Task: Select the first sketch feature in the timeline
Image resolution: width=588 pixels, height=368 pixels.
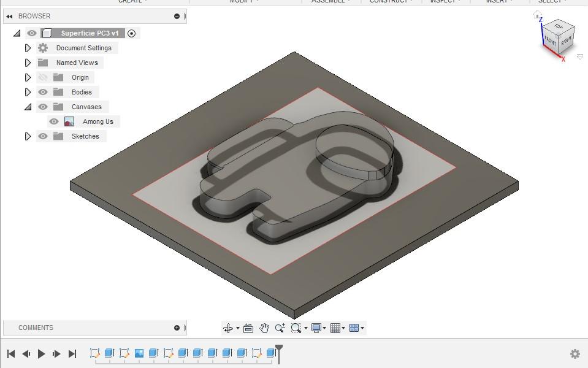Action: pos(95,353)
